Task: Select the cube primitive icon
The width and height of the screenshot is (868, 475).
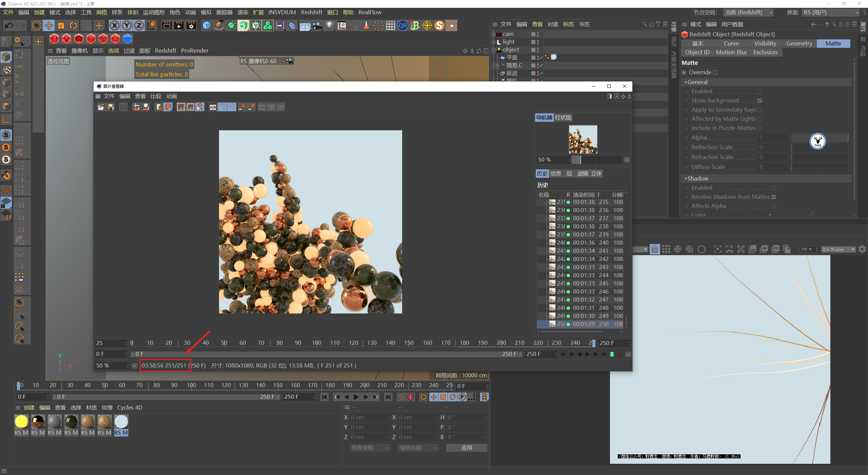Action: (206, 25)
